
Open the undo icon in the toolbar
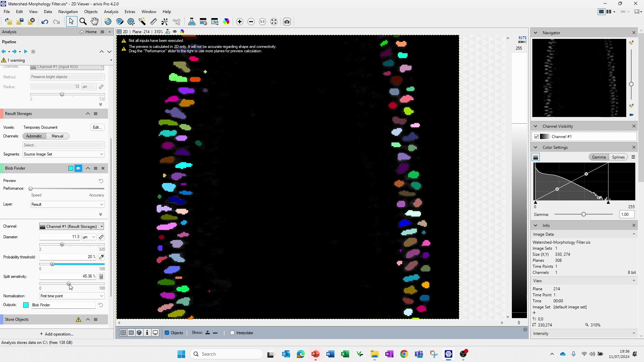tap(45, 21)
